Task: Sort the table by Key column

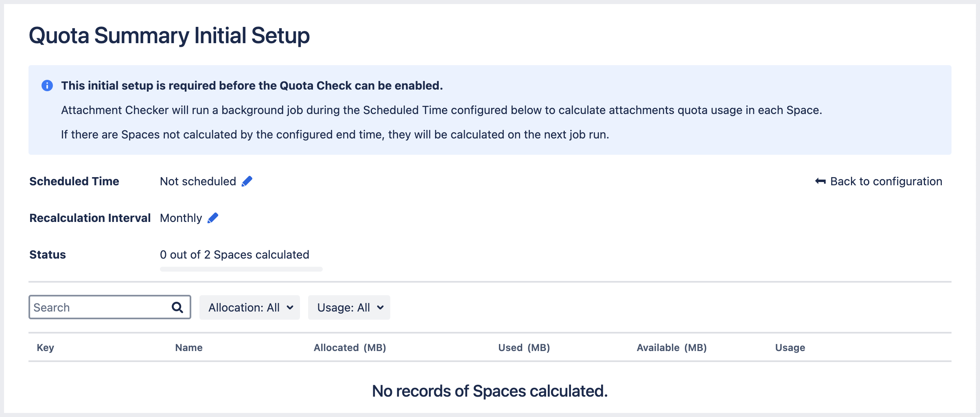Action: tap(45, 347)
